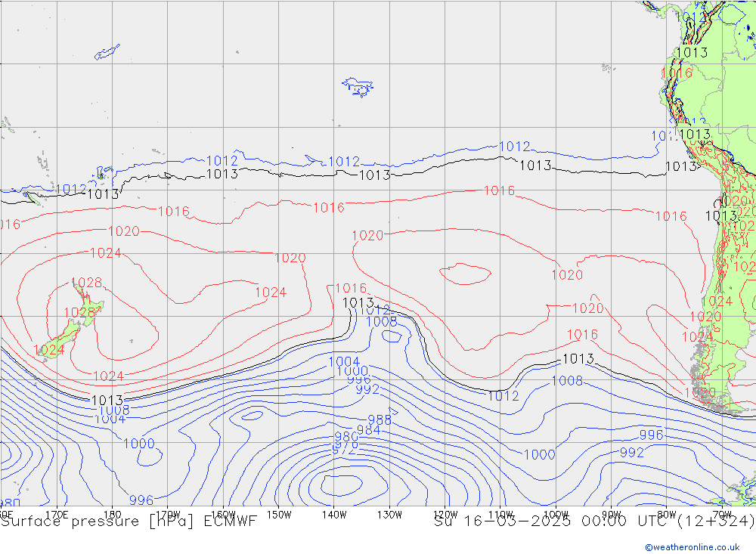Click the 100W longitude axis label
Image resolution: width=756 pixels, height=554 pixels.
coord(556,515)
